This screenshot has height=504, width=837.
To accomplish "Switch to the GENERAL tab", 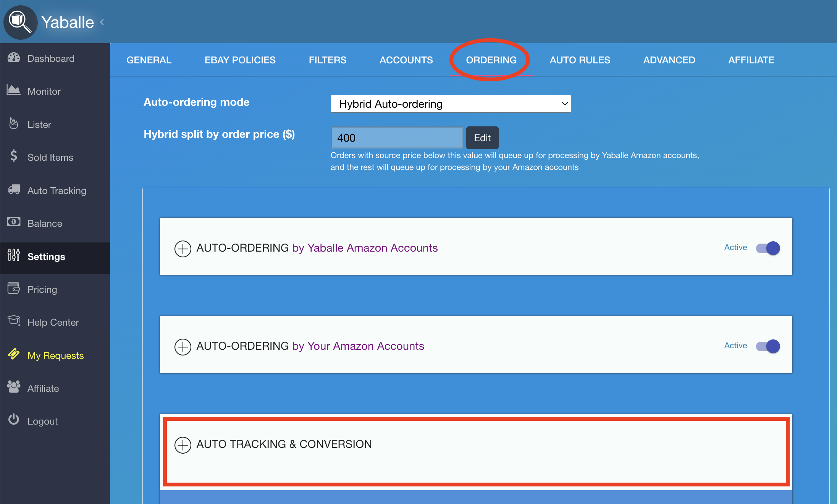I will coord(149,60).
